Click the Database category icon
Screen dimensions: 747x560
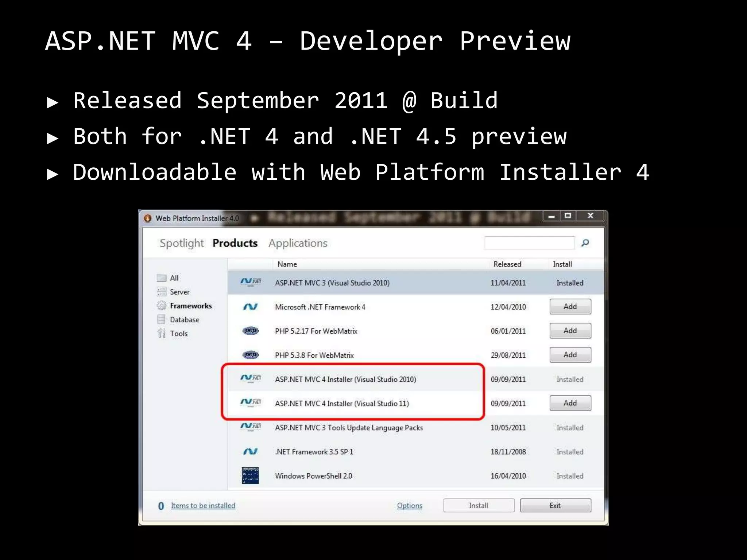[x=162, y=319]
